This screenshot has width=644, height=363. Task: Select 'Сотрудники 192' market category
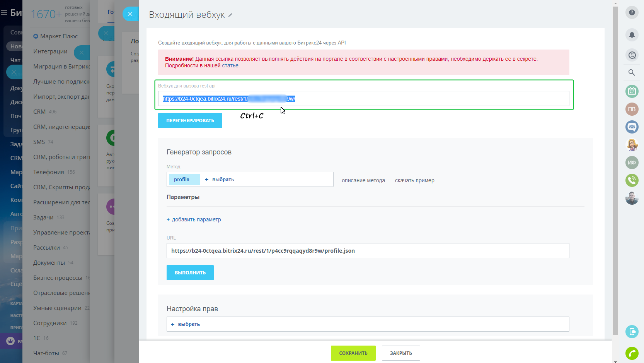pos(55,323)
